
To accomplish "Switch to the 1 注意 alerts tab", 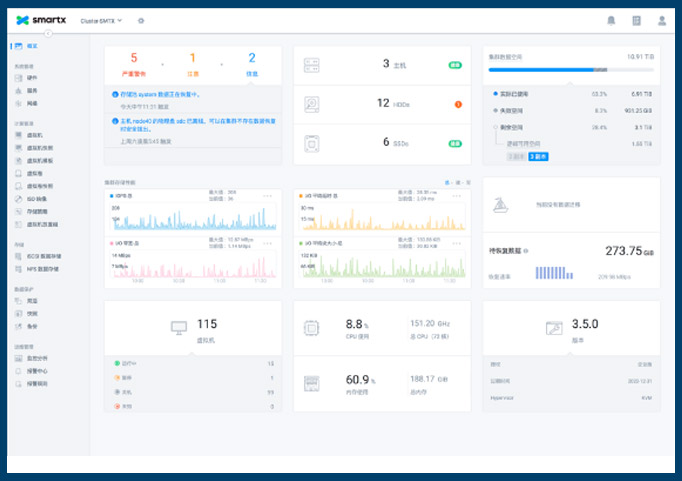I will coord(193,64).
